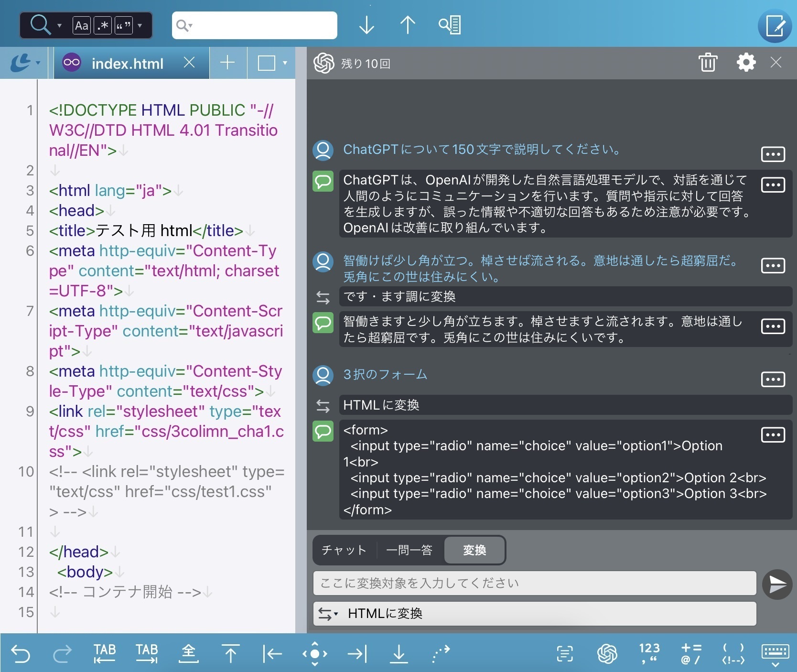Open ChatGPT settings gear icon
Image resolution: width=797 pixels, height=672 pixels.
pyautogui.click(x=746, y=63)
